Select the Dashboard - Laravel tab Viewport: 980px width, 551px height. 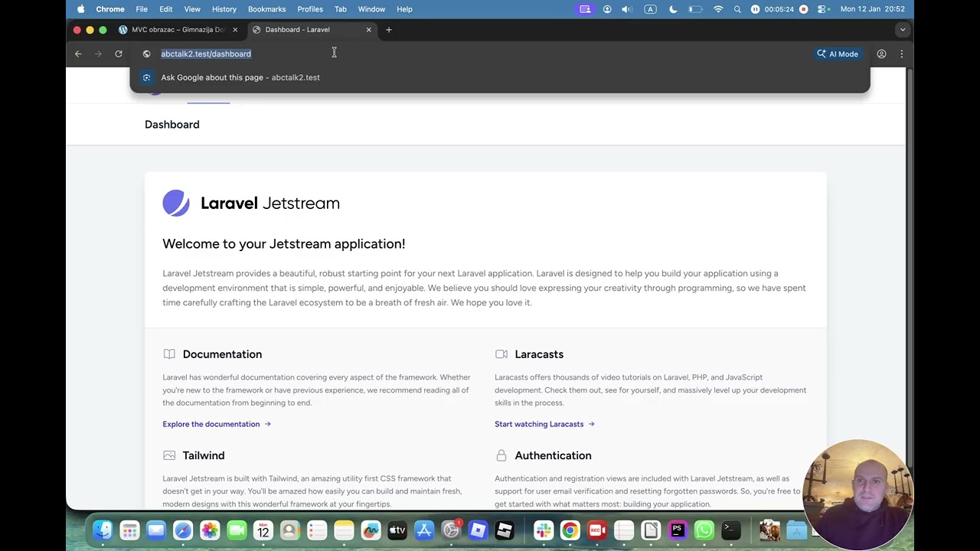tap(311, 30)
